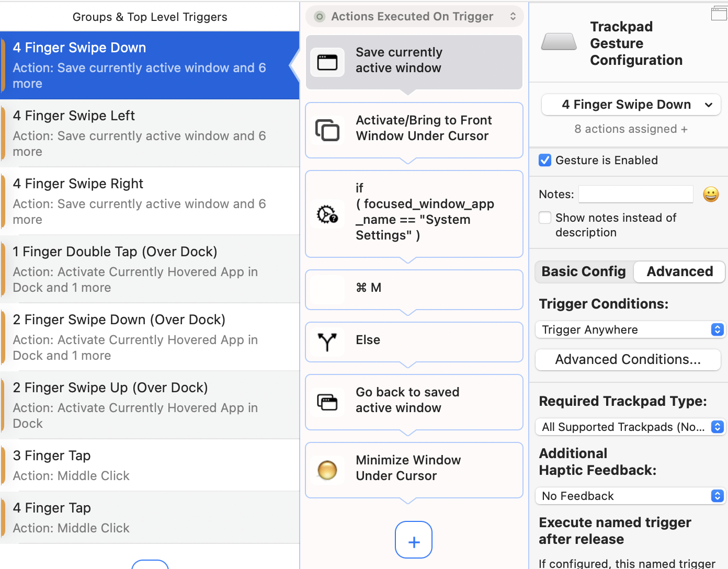Open Actions Executed On Trigger selector

(x=415, y=17)
